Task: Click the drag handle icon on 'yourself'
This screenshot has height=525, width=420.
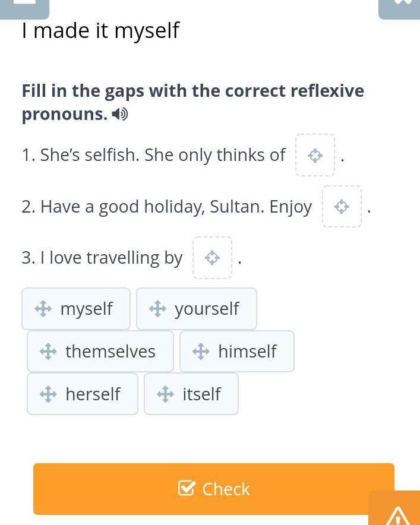Action: (x=157, y=309)
